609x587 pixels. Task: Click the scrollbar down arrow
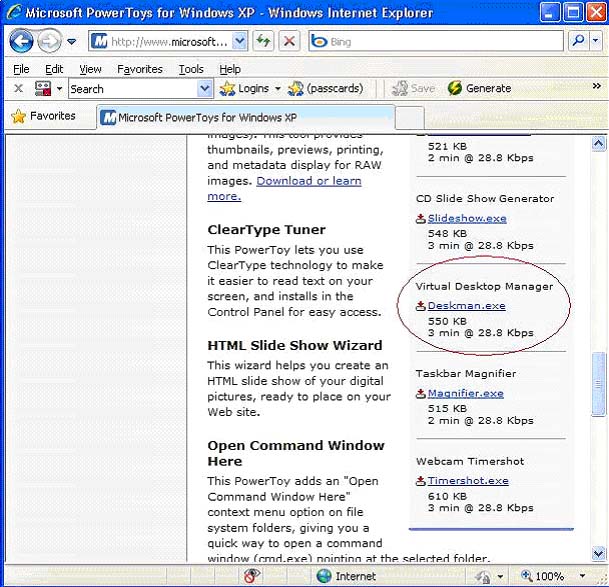pos(599,553)
